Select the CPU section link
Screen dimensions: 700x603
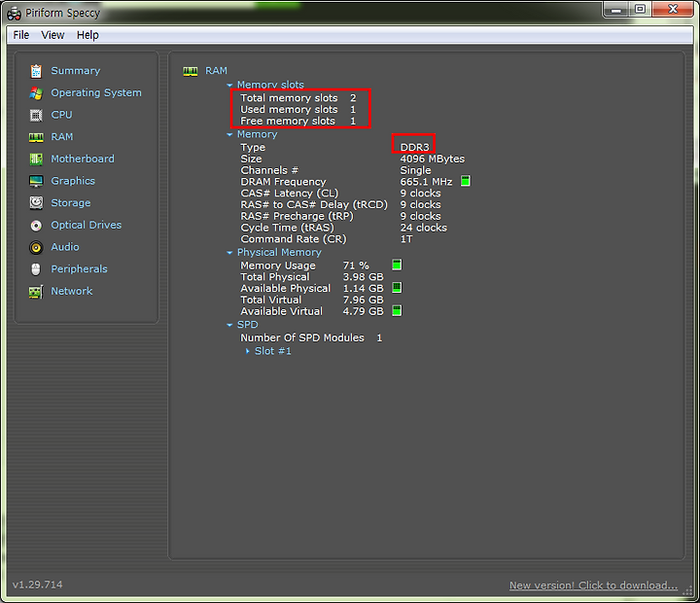(61, 115)
